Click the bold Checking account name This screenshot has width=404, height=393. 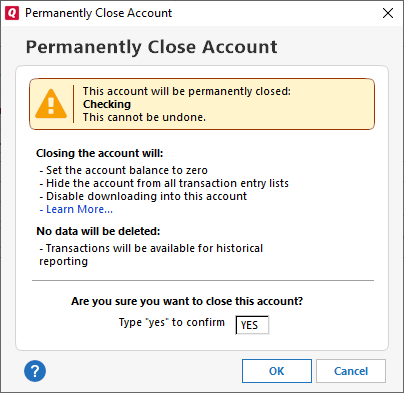[107, 104]
